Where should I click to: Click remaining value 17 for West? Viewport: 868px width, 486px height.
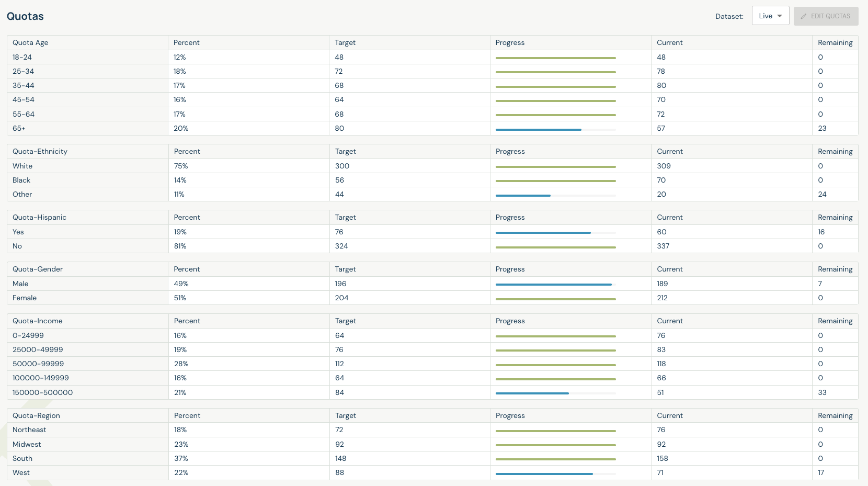(x=821, y=472)
